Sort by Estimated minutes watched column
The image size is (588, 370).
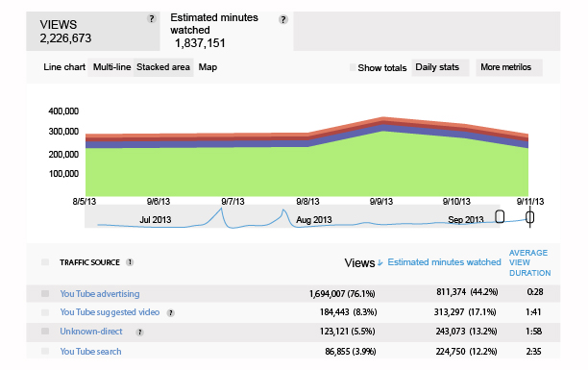444,262
